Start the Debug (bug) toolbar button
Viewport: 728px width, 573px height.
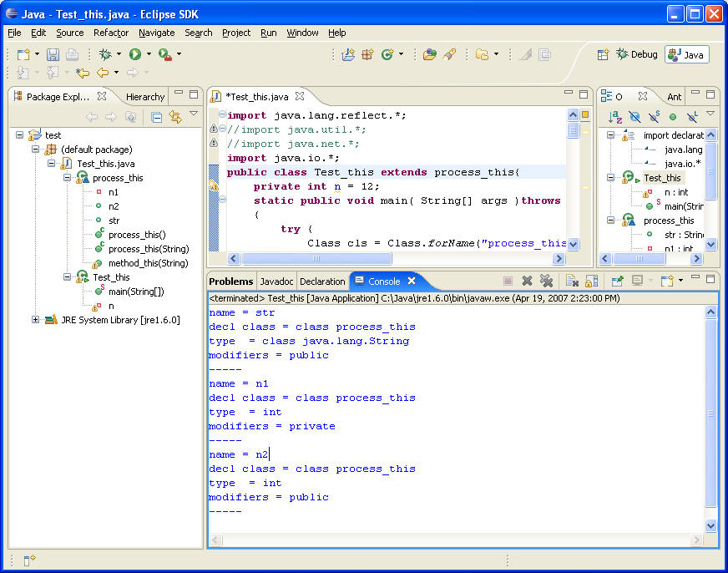pyautogui.click(x=105, y=54)
